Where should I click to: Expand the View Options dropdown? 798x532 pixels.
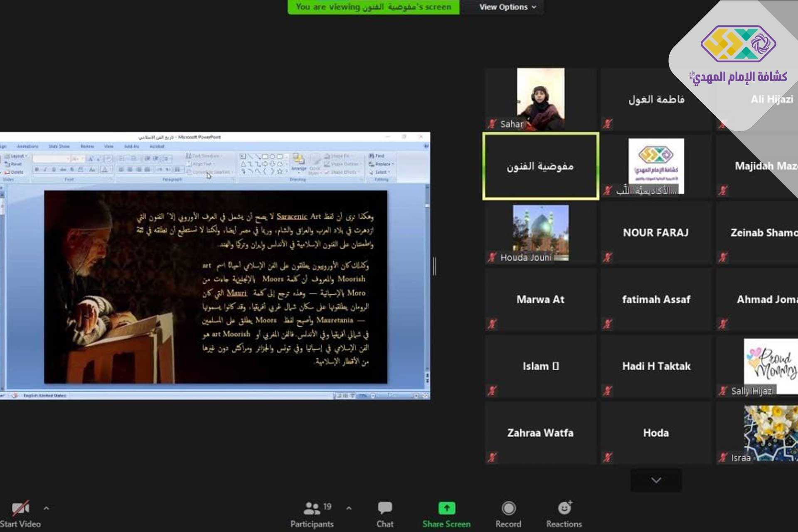[507, 7]
